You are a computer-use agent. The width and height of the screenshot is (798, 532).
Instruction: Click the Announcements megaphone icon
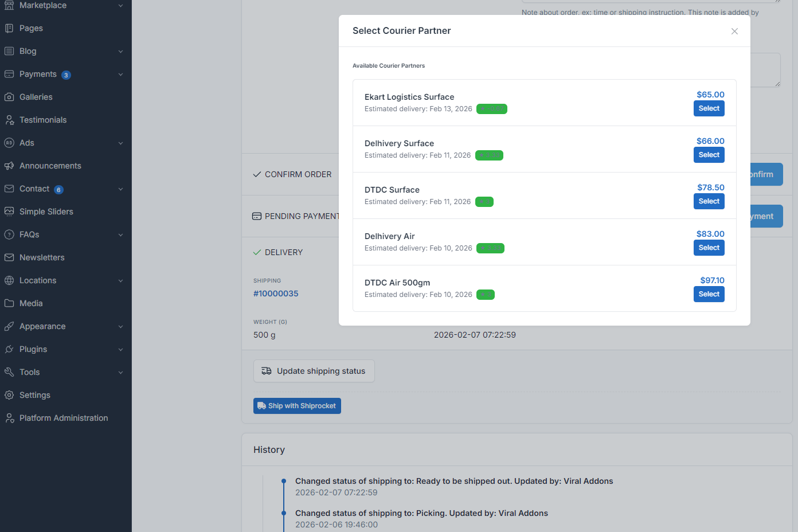tap(9, 166)
